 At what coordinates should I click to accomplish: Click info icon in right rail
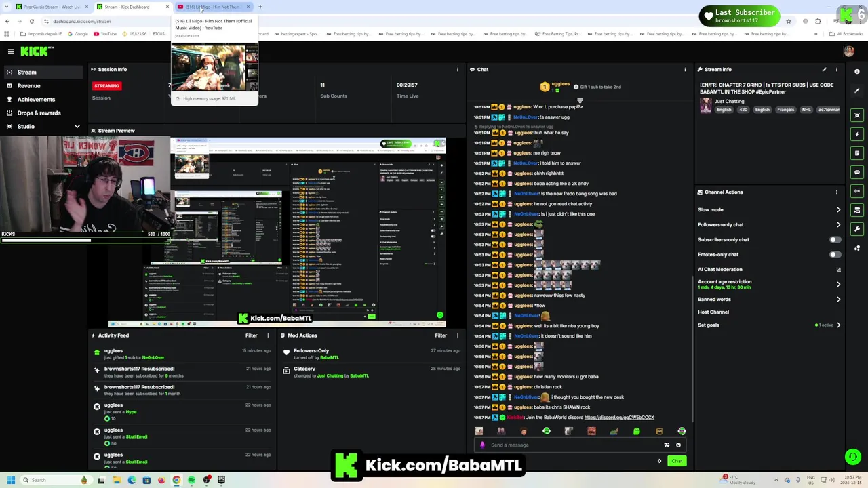pyautogui.click(x=857, y=71)
